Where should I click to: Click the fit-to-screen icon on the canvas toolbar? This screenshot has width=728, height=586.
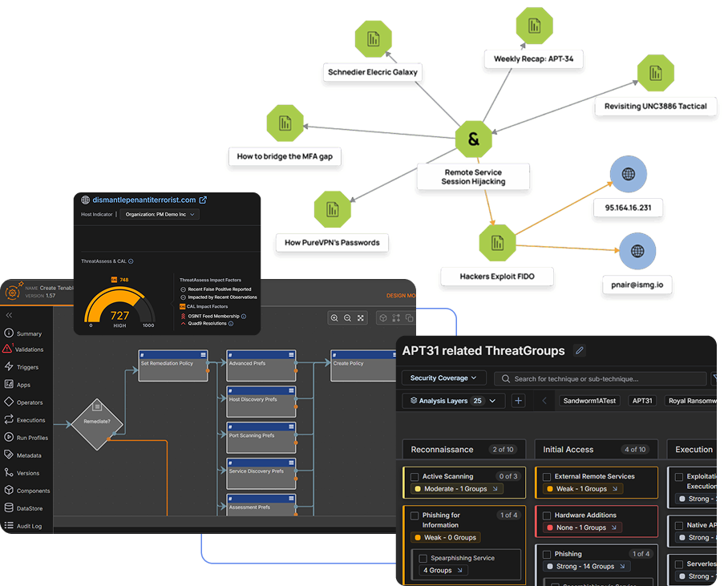359,318
